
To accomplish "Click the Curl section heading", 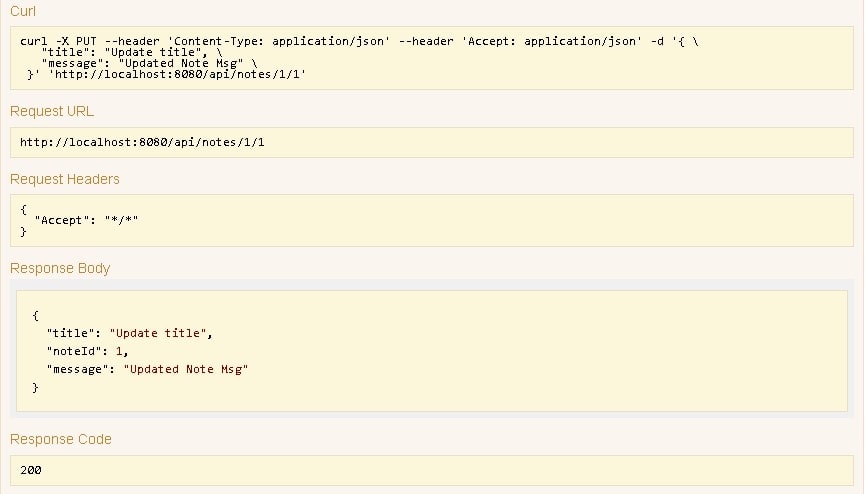I will (x=23, y=11).
